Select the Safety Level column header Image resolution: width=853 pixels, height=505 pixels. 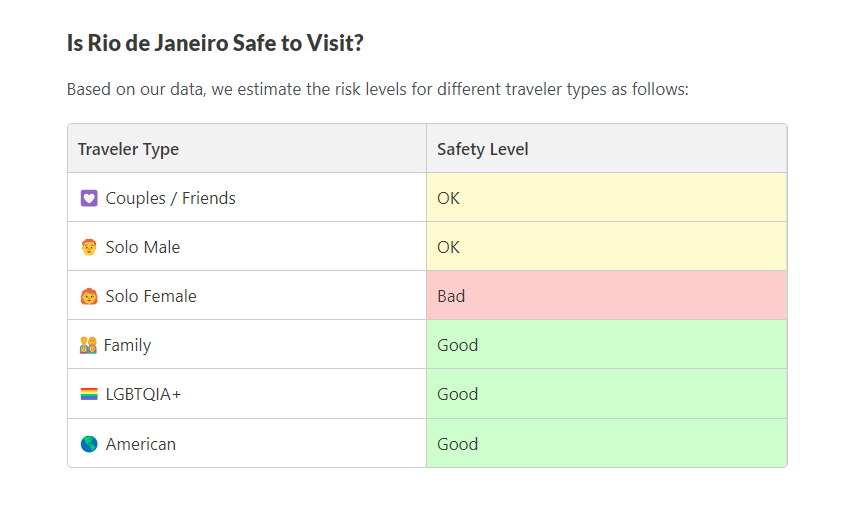click(x=483, y=149)
